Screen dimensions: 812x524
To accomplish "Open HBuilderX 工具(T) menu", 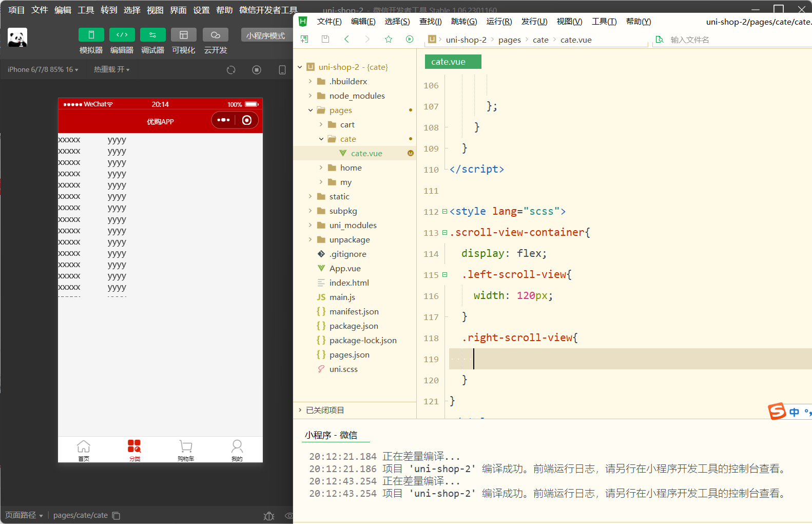I will [604, 22].
